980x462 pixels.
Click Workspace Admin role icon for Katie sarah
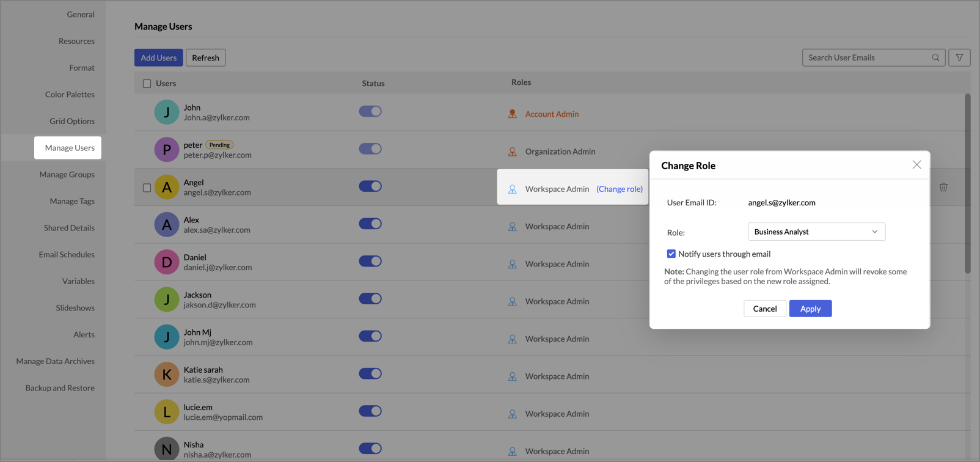coord(513,376)
